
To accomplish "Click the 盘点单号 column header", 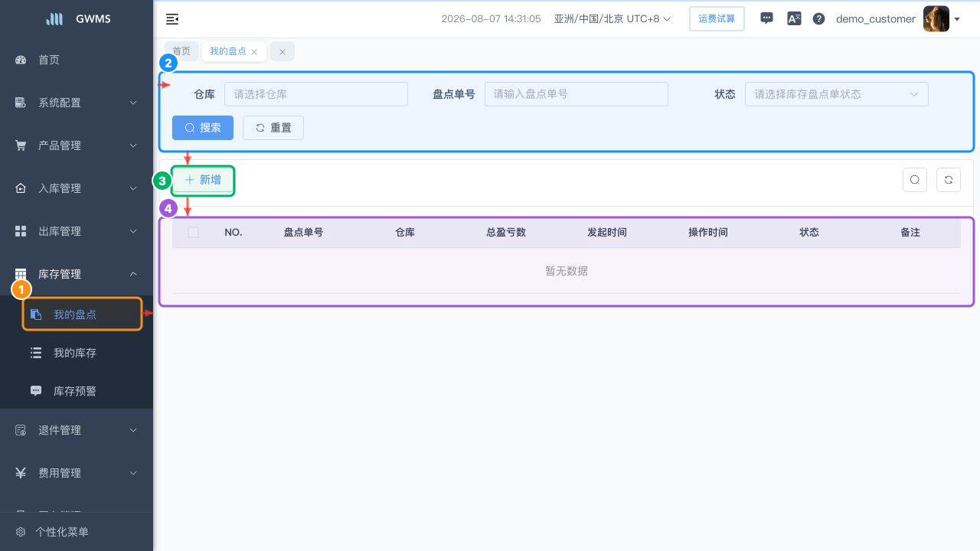I will point(303,232).
